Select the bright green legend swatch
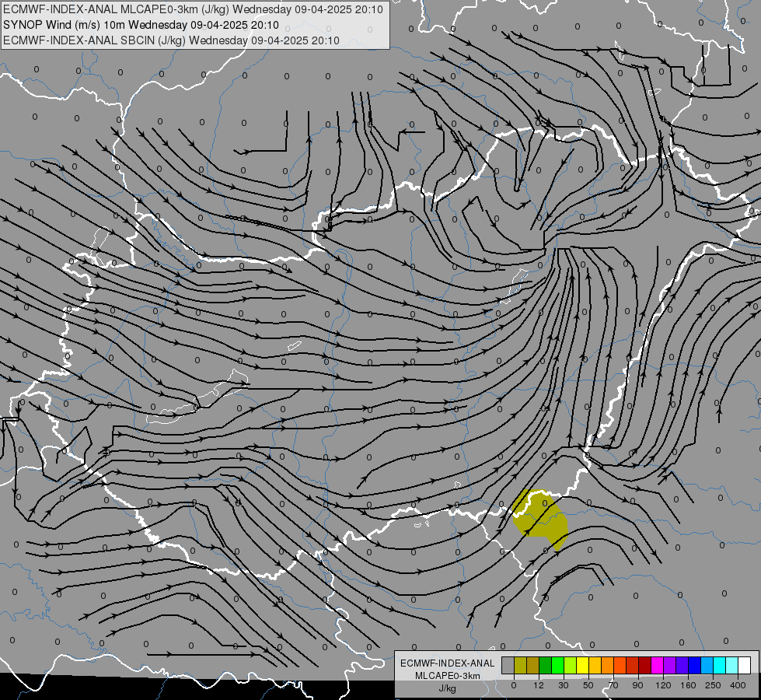This screenshot has height=700, width=761. tap(558, 665)
